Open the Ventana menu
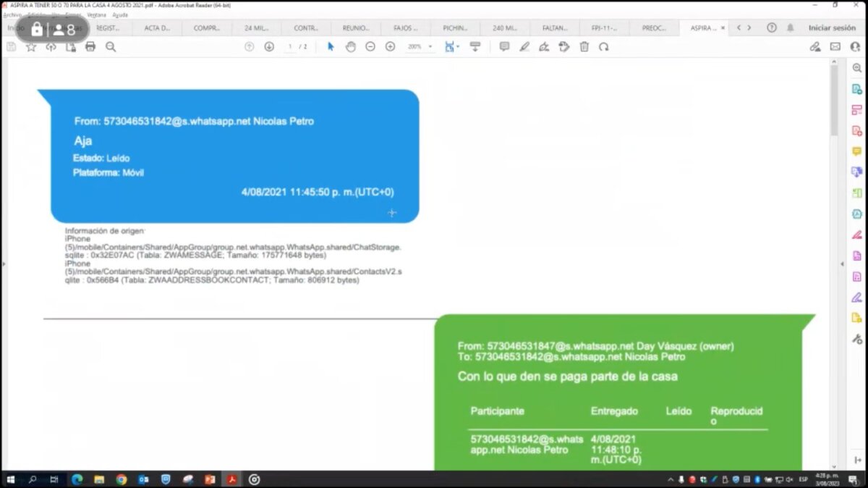This screenshot has width=868, height=488. click(x=95, y=14)
